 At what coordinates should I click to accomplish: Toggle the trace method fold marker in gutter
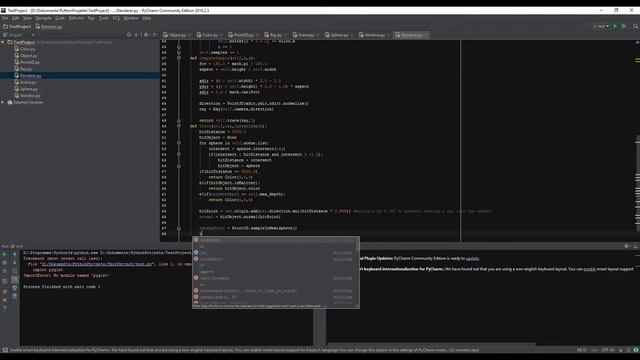pyautogui.click(x=179, y=126)
